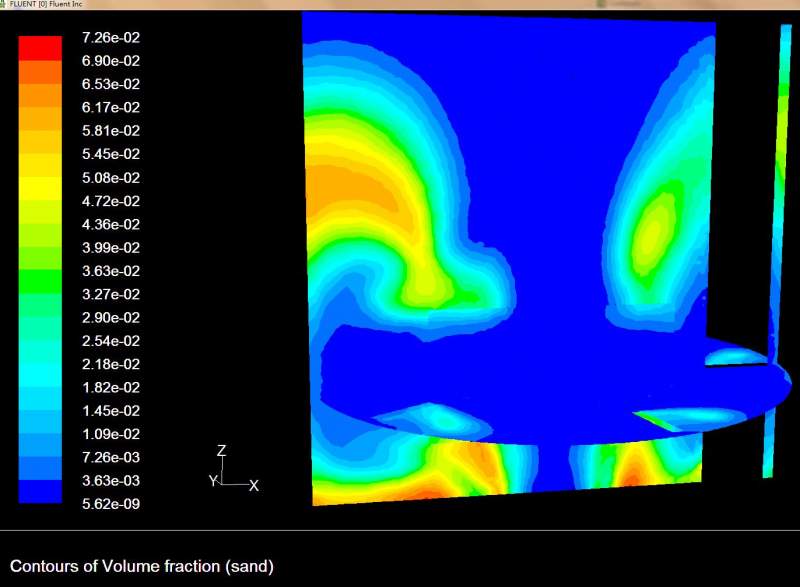The width and height of the screenshot is (800, 587).
Task: Select the legend value 7.26e-03
Action: coord(111,457)
